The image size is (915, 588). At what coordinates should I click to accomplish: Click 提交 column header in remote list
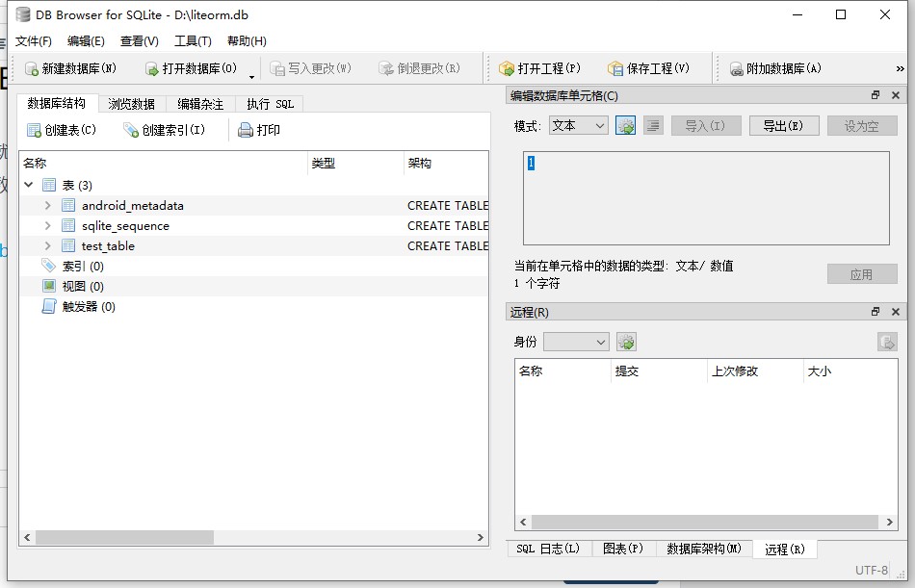(659, 371)
